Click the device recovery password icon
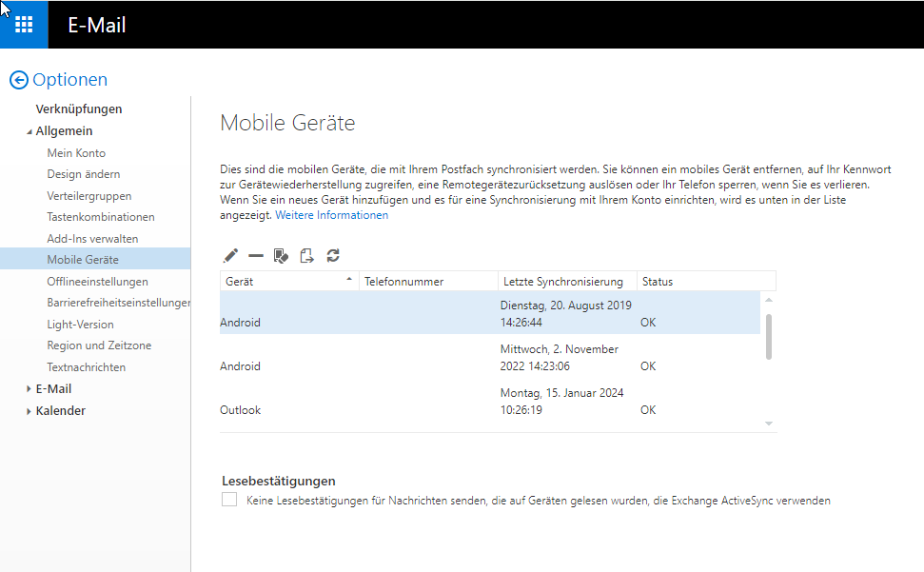The height and width of the screenshot is (572, 924). point(306,256)
